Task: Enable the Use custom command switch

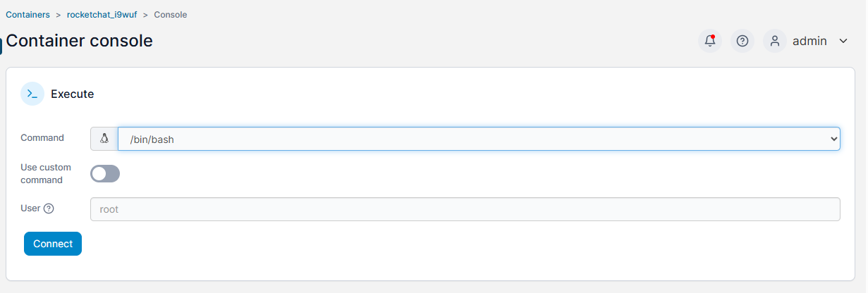Action: 105,173
